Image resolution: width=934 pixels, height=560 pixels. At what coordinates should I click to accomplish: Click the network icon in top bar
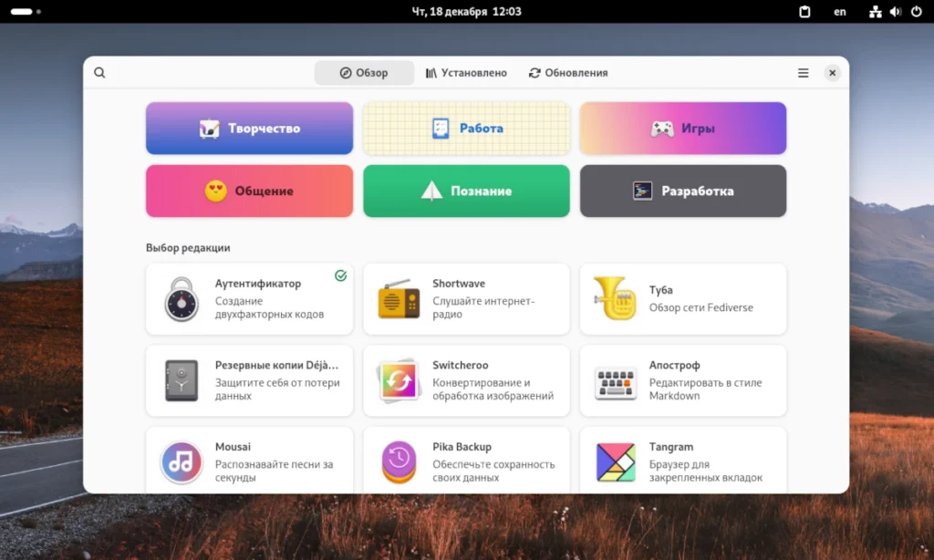[875, 11]
